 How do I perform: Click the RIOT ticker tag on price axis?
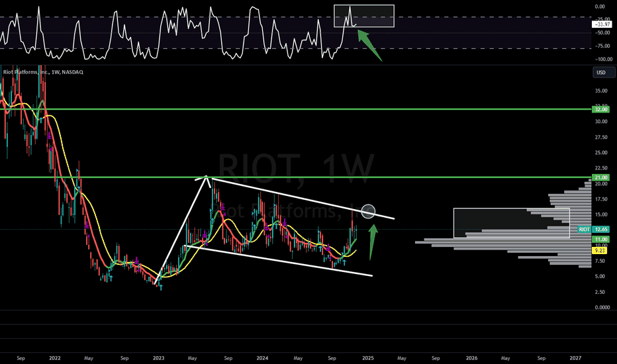click(x=585, y=230)
